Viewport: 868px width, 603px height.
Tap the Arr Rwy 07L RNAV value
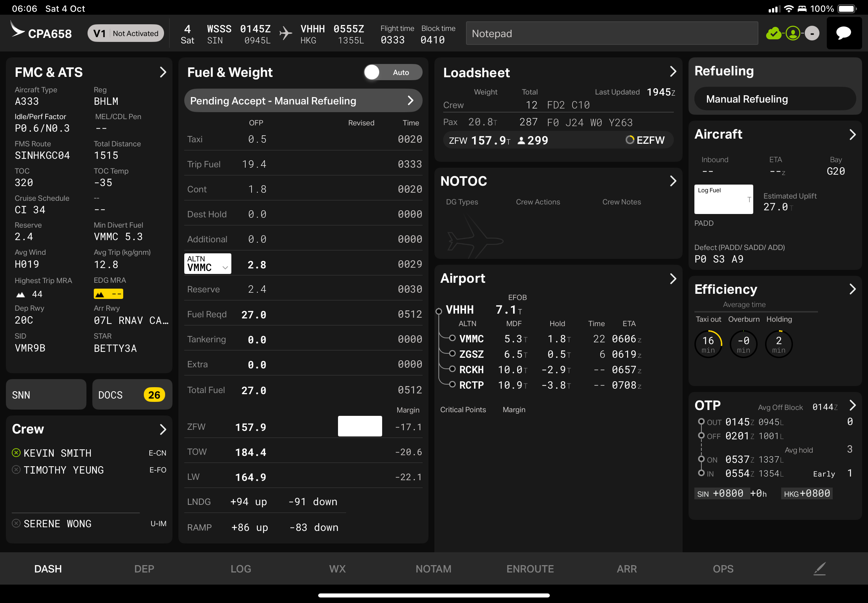[x=131, y=320]
